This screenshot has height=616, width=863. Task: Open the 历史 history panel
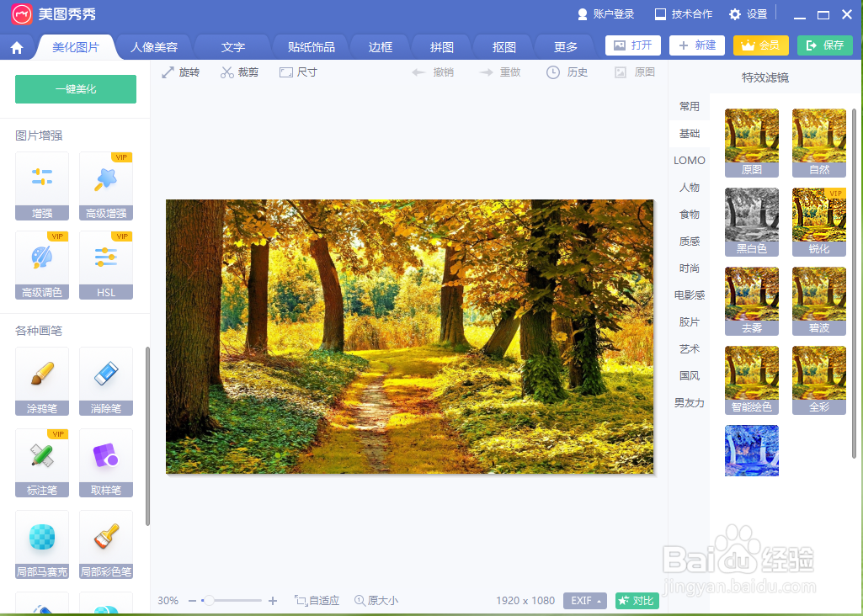point(567,72)
